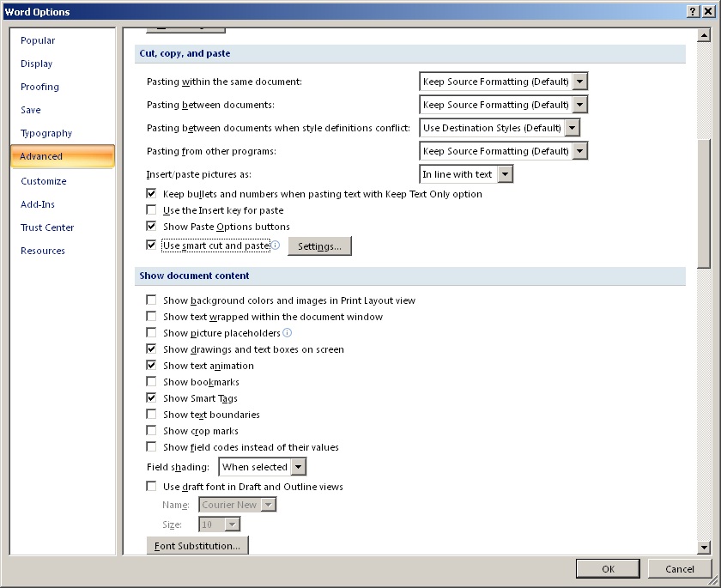Check Show text wrapped within the document window
The height and width of the screenshot is (588, 721).
(151, 316)
